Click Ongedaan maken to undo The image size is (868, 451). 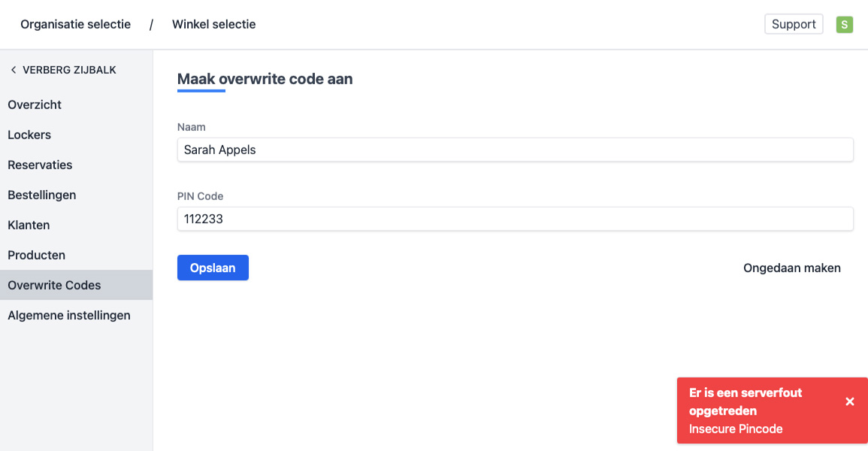[x=791, y=268]
